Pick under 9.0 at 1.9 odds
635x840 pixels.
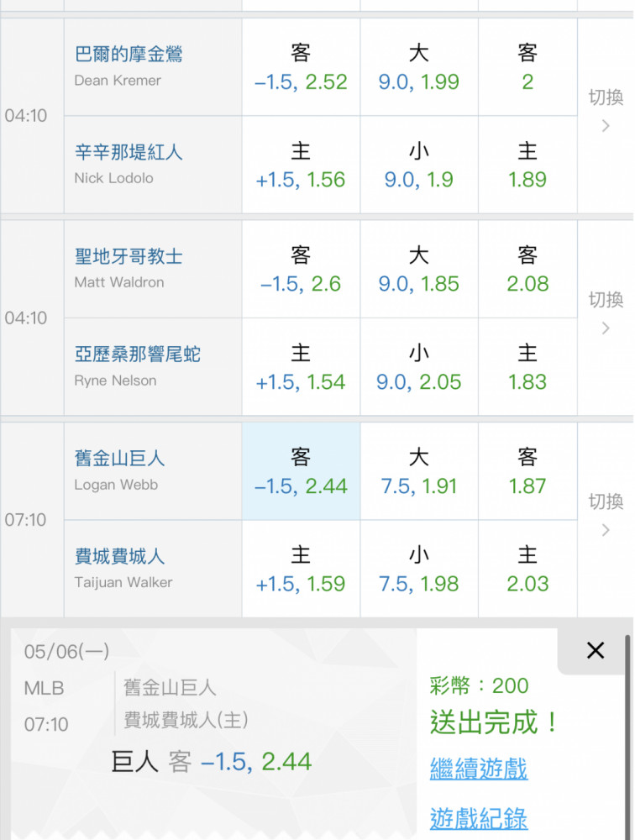418,165
